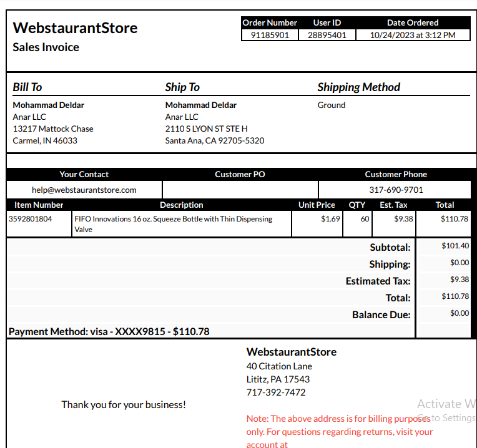Image resolution: width=477 pixels, height=448 pixels.
Task: Click the FIFO Innovations squeeze bottle description
Action: pos(174,224)
